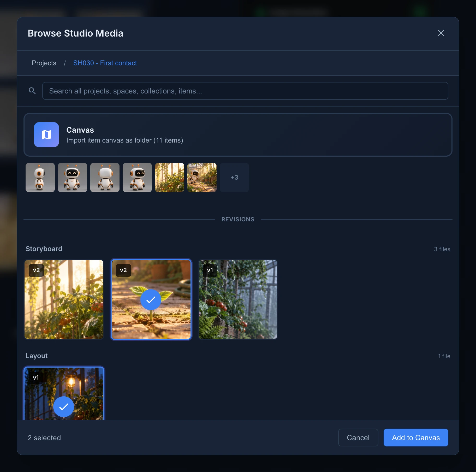Click the Browse Studio Media title

[x=75, y=33]
